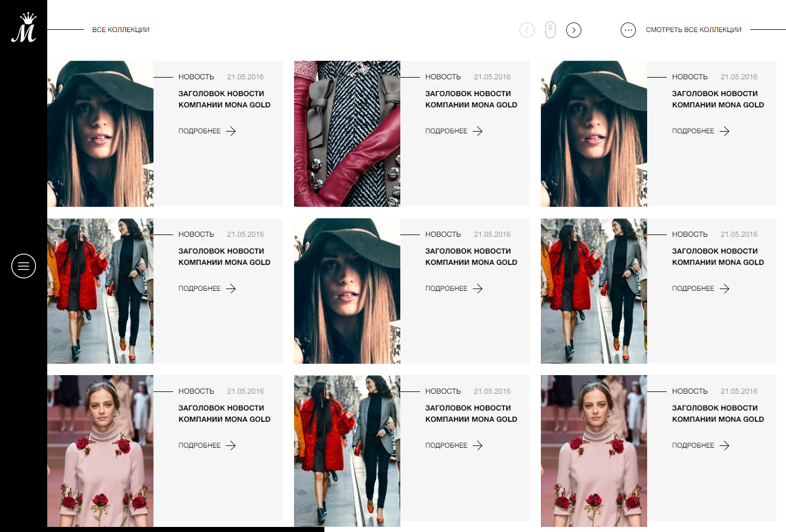Open the hamburger menu in black sidebar
The height and width of the screenshot is (532, 786).
point(24,266)
